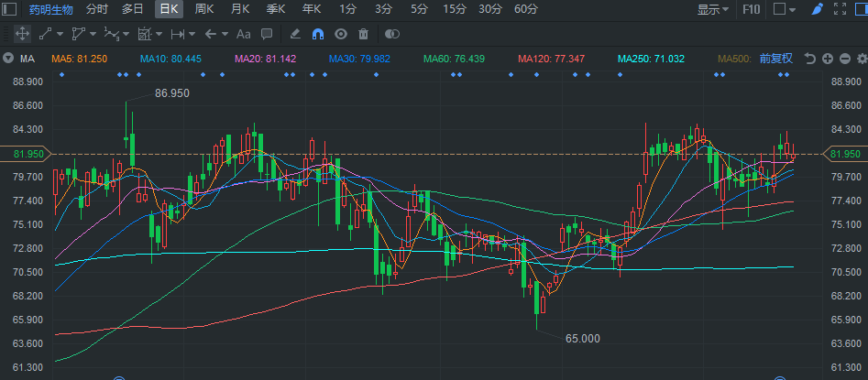Reset chart with undo arrow icon
This screenshot has height=380, width=868.
click(x=810, y=59)
